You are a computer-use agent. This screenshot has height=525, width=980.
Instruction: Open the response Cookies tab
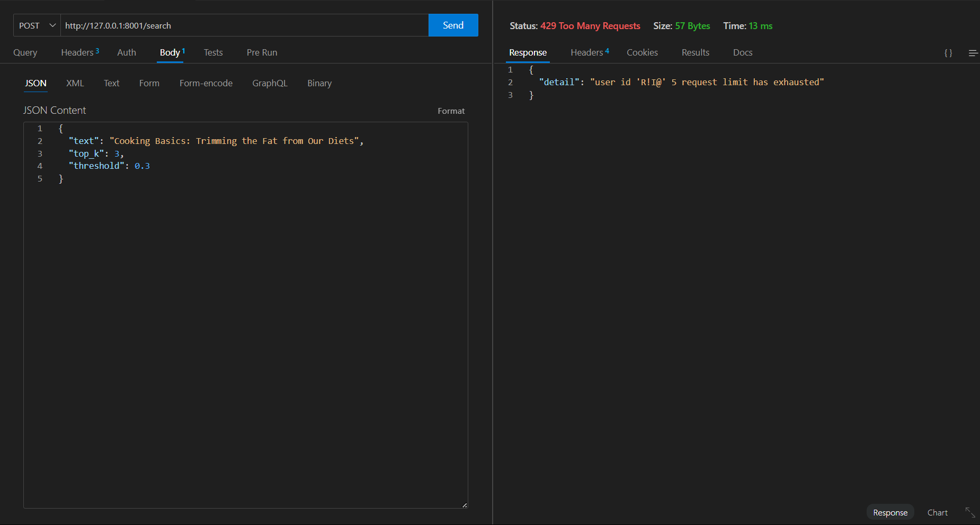tap(642, 52)
